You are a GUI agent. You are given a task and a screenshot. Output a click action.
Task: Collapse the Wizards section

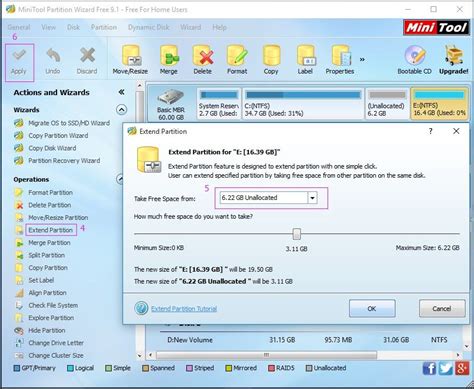(x=121, y=110)
